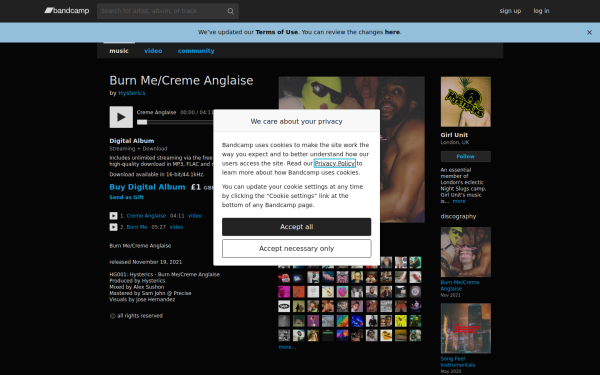Image resolution: width=600 pixels, height=375 pixels.
Task: Open Burn Me/Creme Anglaise discography thumbnail
Action: (x=466, y=252)
